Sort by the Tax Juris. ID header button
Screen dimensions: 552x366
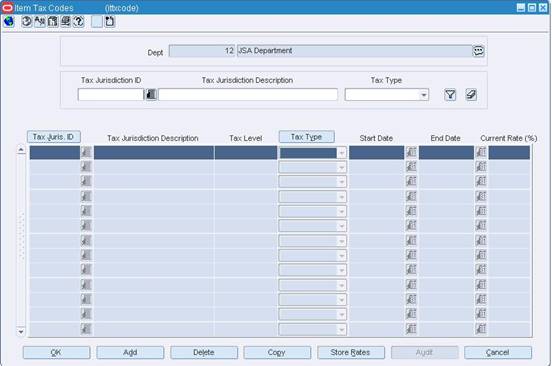(54, 137)
